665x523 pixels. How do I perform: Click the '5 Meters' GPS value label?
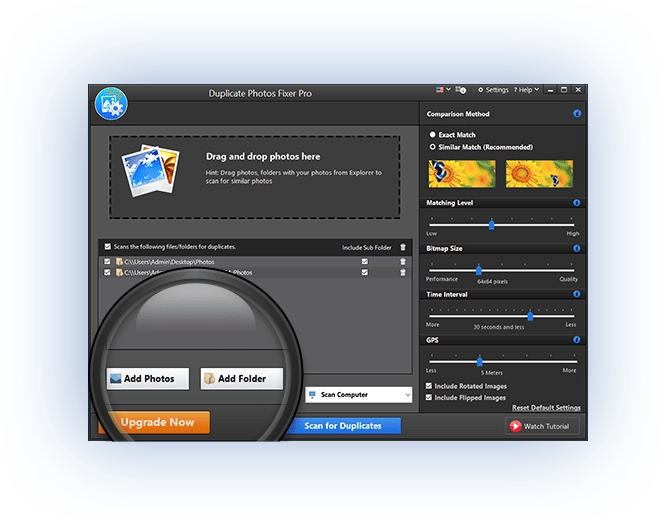click(x=492, y=373)
